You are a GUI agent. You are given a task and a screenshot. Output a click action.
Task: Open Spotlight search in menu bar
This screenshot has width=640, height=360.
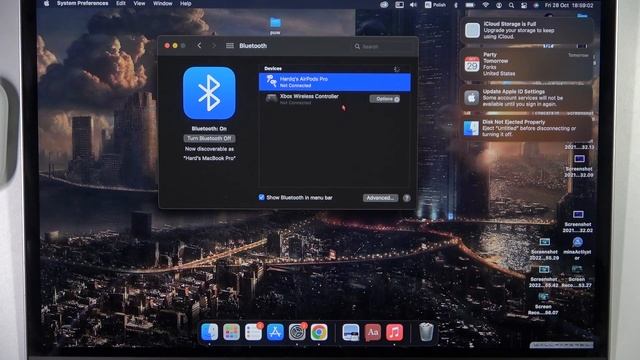click(x=511, y=5)
